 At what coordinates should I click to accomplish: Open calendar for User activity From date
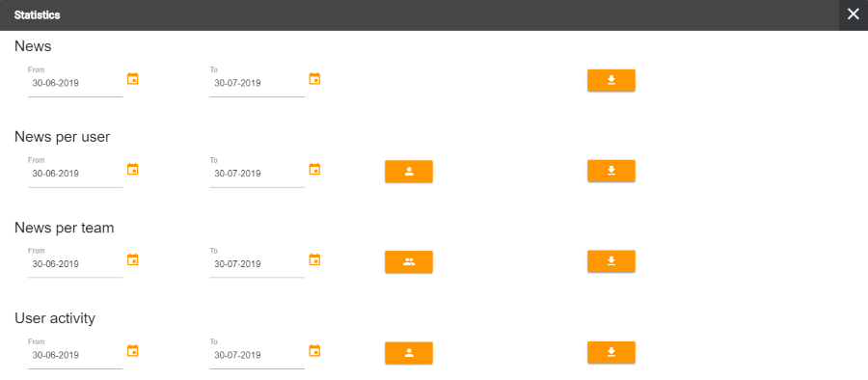133,351
